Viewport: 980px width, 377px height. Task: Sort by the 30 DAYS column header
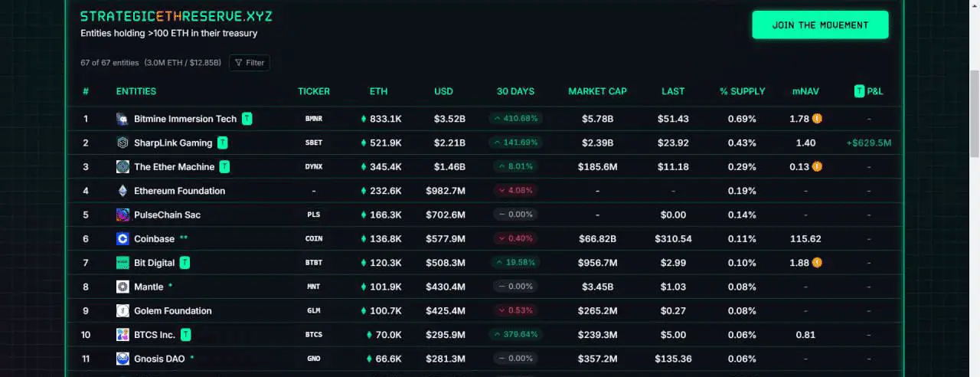click(x=515, y=91)
